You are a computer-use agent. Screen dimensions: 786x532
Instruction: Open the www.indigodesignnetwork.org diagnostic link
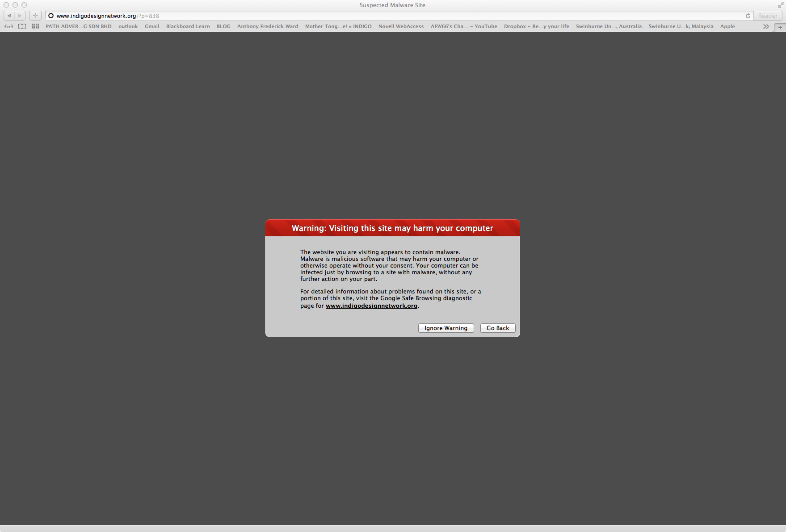[371, 306]
